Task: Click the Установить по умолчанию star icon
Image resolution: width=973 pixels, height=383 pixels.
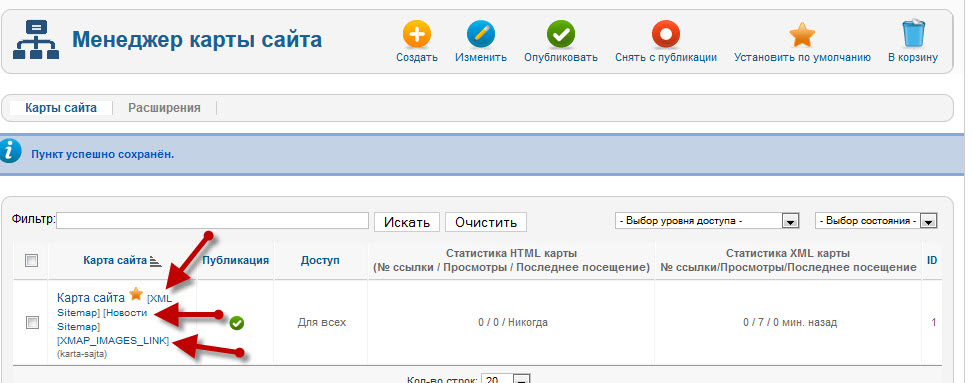Action: pos(802,35)
